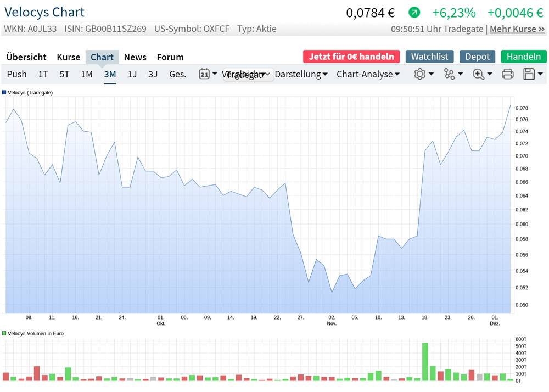Click the tallest green volume bar
The height and width of the screenshot is (392, 549).
point(425,362)
